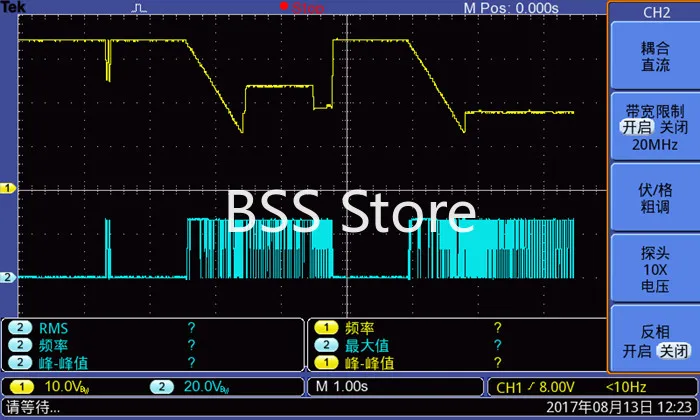Click the 2017年08月13日 12:23 date readout
The height and width of the screenshot is (420, 700).
pos(619,407)
